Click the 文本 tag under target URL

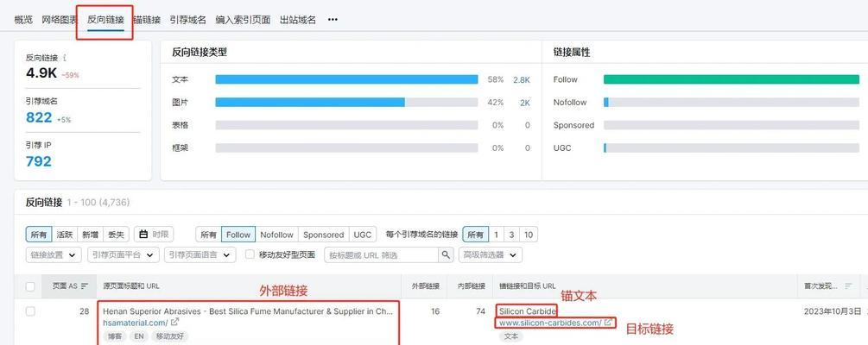point(511,336)
